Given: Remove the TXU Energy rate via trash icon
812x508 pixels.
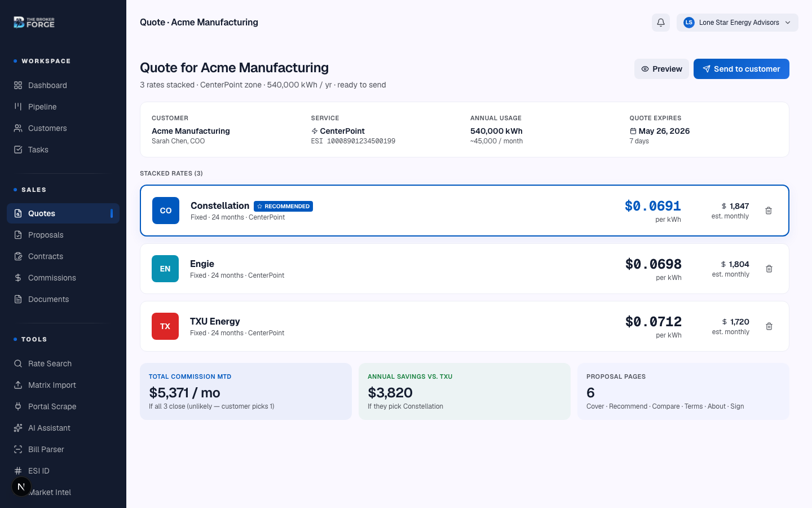Looking at the screenshot, I should click(769, 326).
